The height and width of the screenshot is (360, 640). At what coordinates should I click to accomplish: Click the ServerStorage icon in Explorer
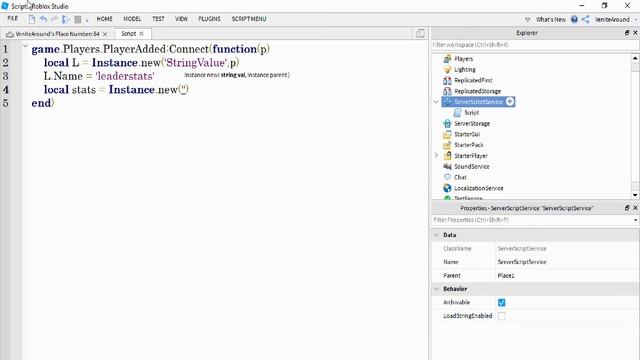[x=447, y=123]
